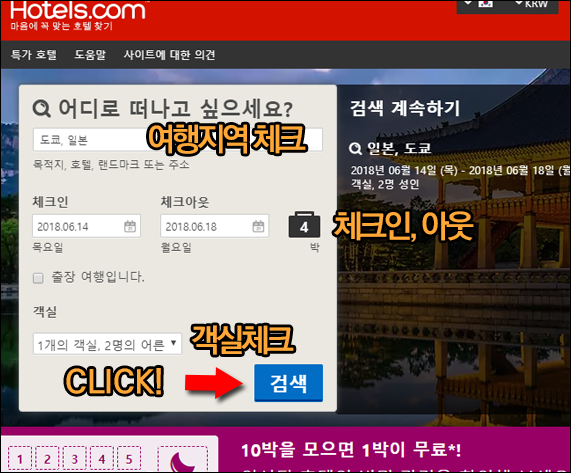
Task: Expand the 1개의 객실, 2명의 어른 dropdown
Action: [x=107, y=344]
